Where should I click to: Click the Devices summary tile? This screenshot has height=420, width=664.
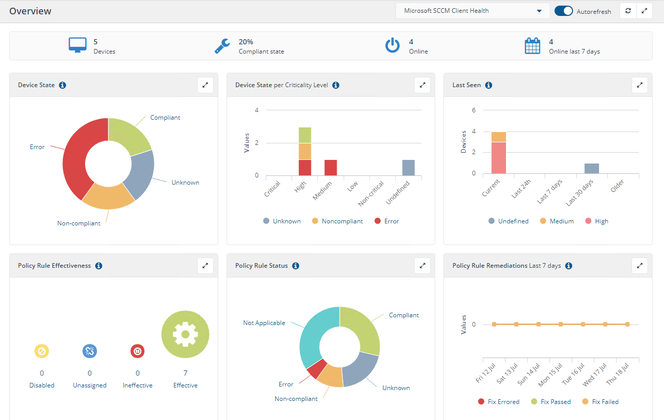click(92, 46)
